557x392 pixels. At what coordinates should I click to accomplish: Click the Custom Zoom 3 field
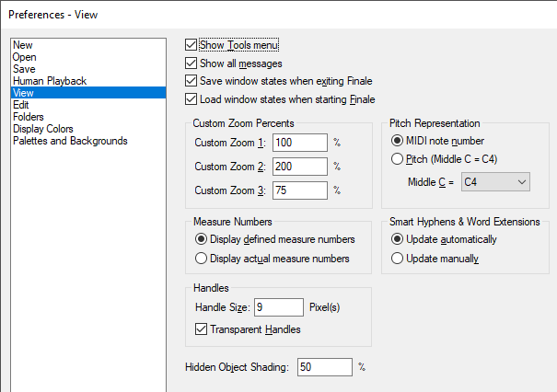[300, 190]
